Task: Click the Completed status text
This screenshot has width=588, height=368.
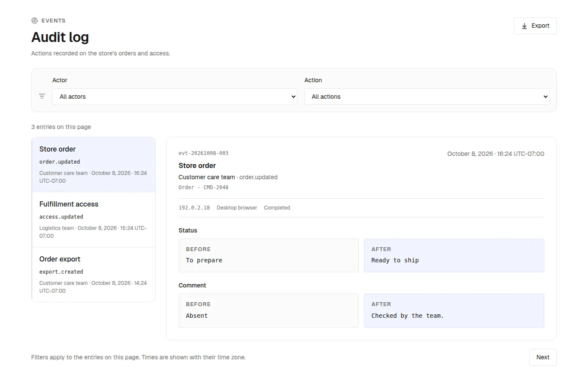Action: pyautogui.click(x=277, y=208)
